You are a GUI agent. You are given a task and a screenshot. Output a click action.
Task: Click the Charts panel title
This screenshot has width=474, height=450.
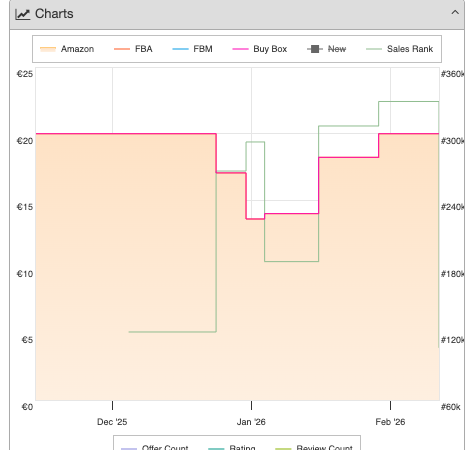pos(54,14)
